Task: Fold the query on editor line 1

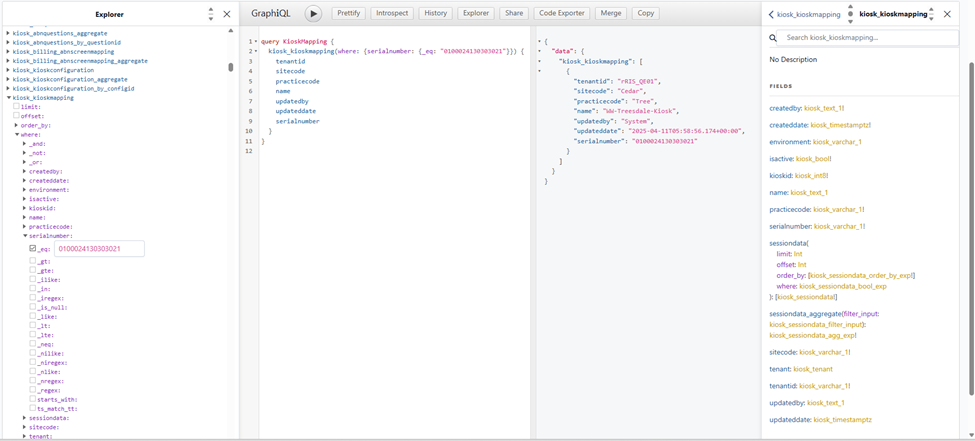Action: (x=256, y=42)
